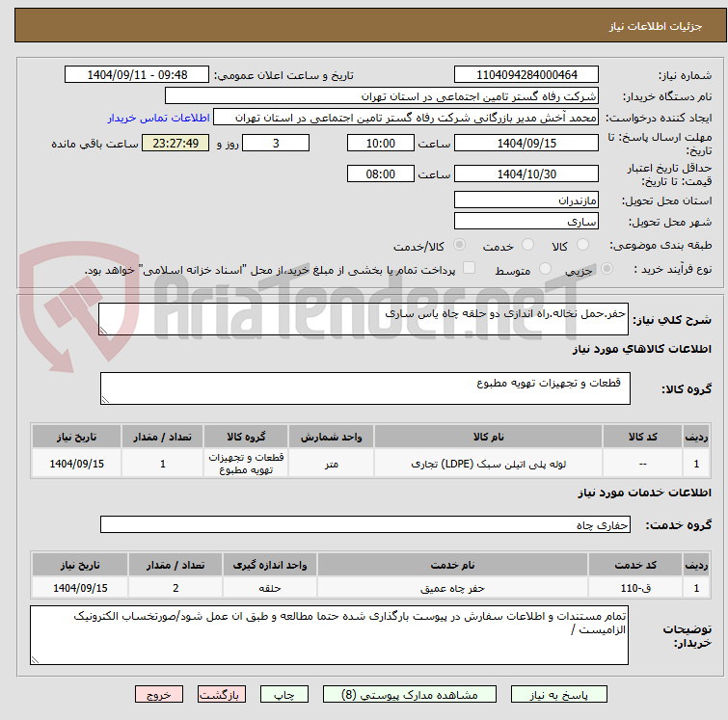Click the واحد شمارش column header
Image resolution: width=728 pixels, height=720 pixels.
point(331,437)
